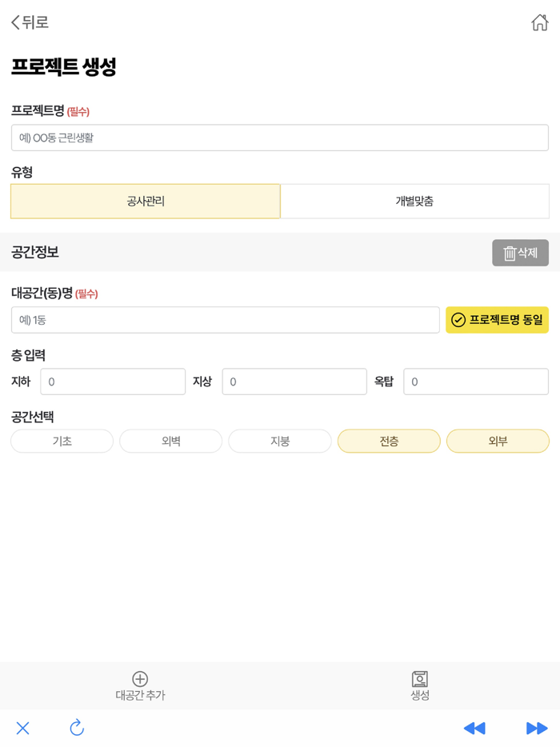Viewport: 560px width, 747px height.
Task: Click the blue refresh icon at bottom left
Action: (78, 729)
